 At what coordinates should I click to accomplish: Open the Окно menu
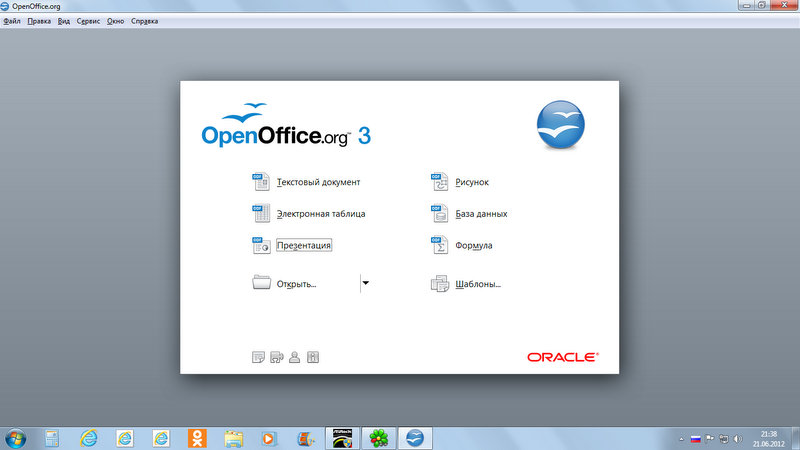[115, 21]
